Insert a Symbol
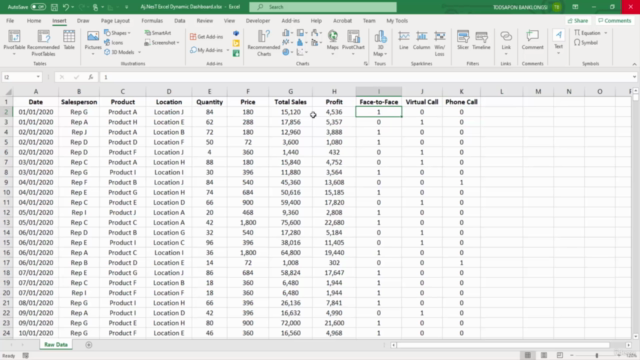Image resolution: width=640 pixels, height=360 pixels. 586,42
